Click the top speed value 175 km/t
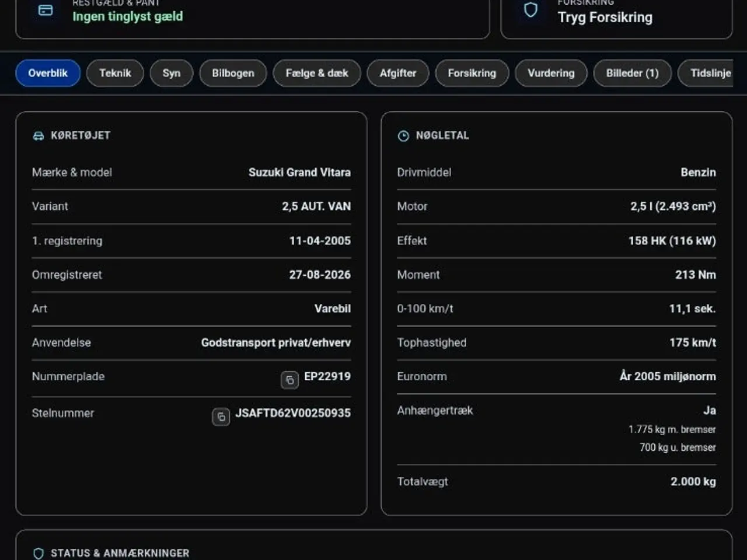This screenshot has height=560, width=747. tap(693, 342)
